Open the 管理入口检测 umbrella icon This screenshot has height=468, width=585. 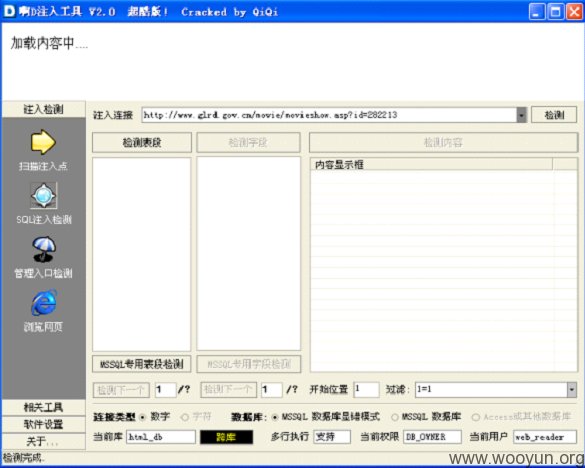44,249
